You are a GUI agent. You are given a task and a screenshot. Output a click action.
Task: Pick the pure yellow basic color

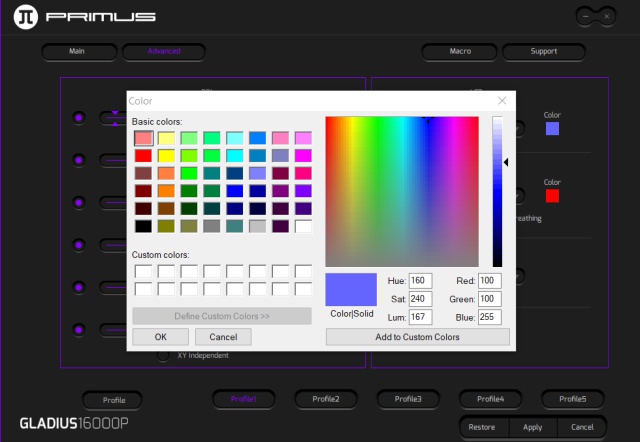[166, 155]
